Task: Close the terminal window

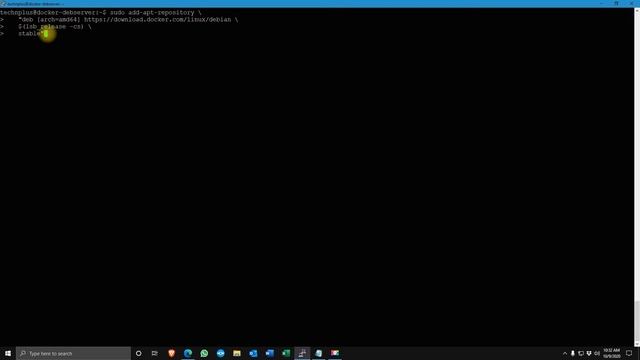Action: coord(631,3)
